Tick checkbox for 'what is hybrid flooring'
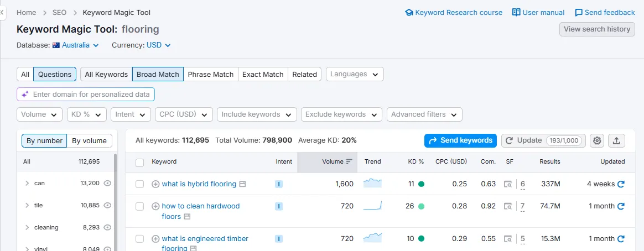 click(x=139, y=184)
